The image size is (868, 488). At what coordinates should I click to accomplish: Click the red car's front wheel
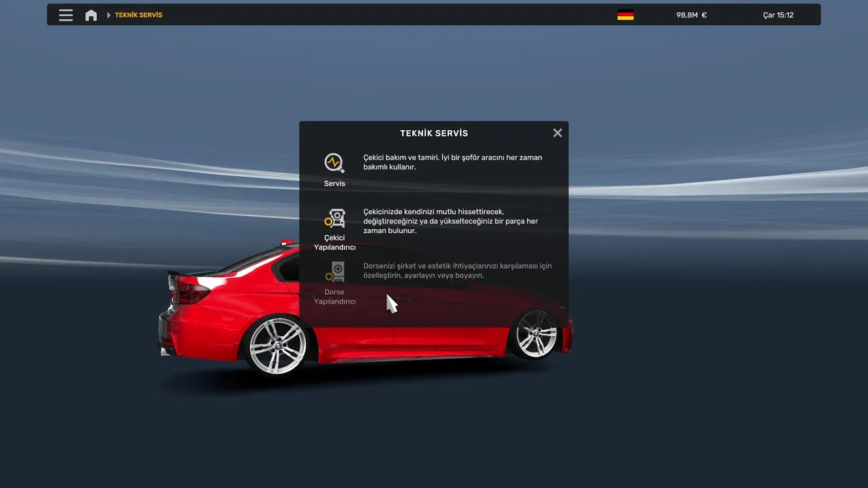[x=536, y=333]
